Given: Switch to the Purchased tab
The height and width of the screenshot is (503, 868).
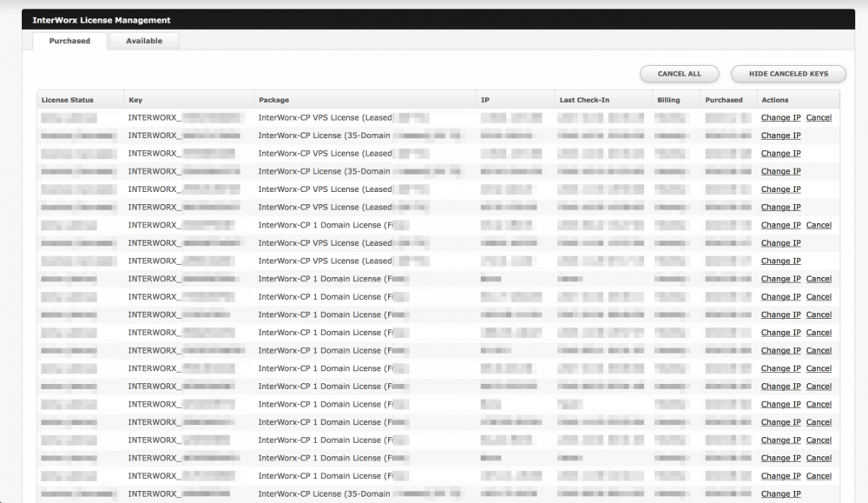Looking at the screenshot, I should 69,41.
